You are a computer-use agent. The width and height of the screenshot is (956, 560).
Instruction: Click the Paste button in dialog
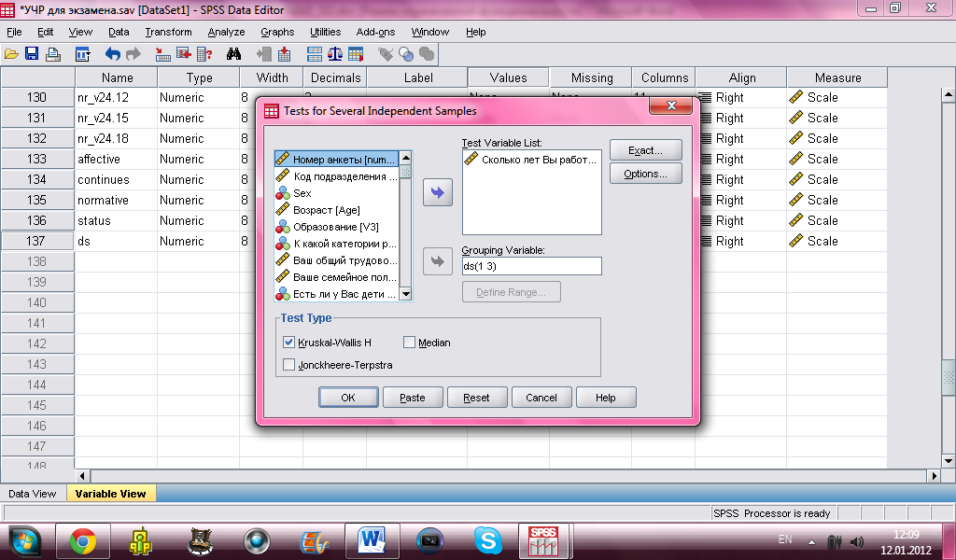(x=413, y=398)
